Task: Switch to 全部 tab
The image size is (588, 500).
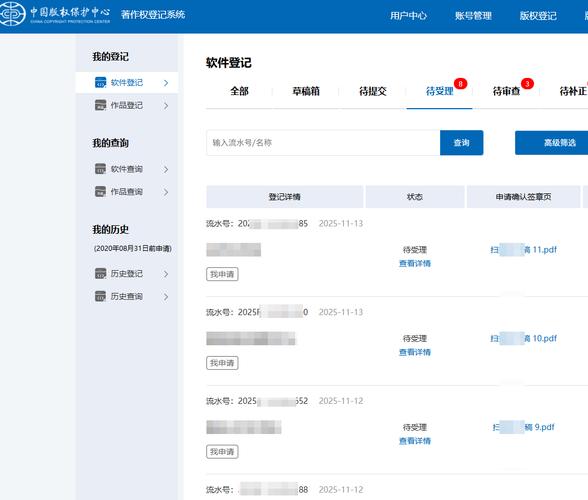Action: tap(239, 91)
